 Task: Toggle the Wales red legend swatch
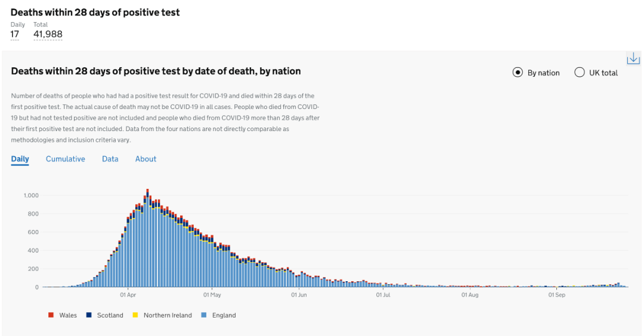click(x=51, y=315)
